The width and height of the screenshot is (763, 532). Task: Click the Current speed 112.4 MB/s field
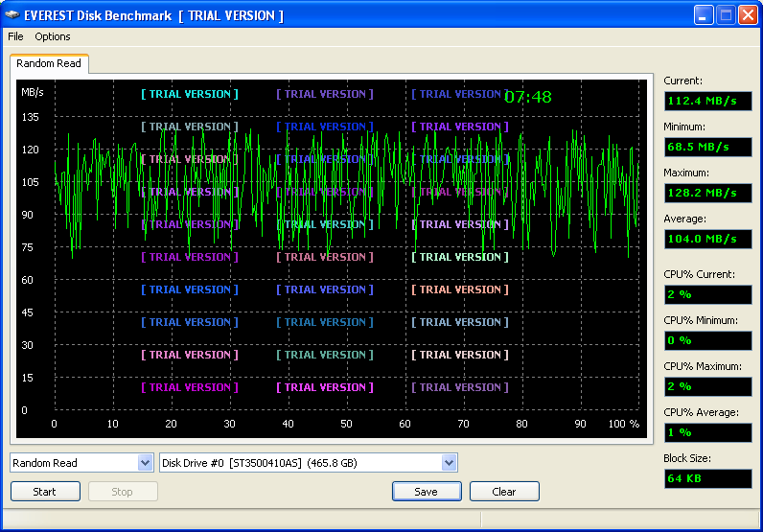tap(707, 101)
